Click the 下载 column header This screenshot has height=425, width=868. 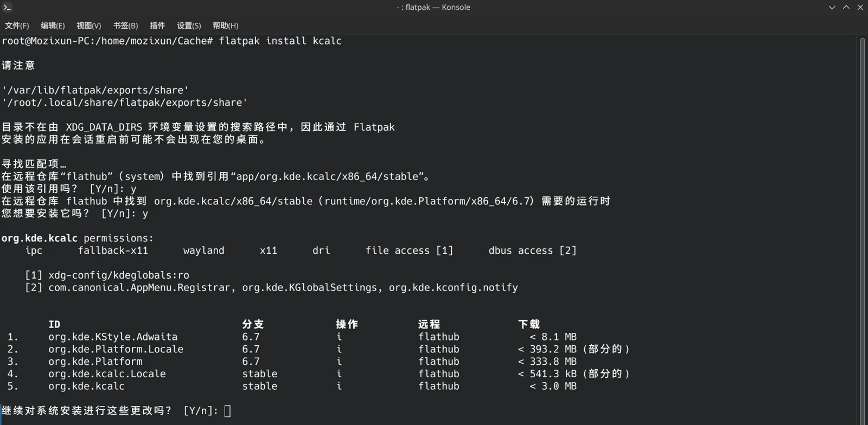(529, 324)
